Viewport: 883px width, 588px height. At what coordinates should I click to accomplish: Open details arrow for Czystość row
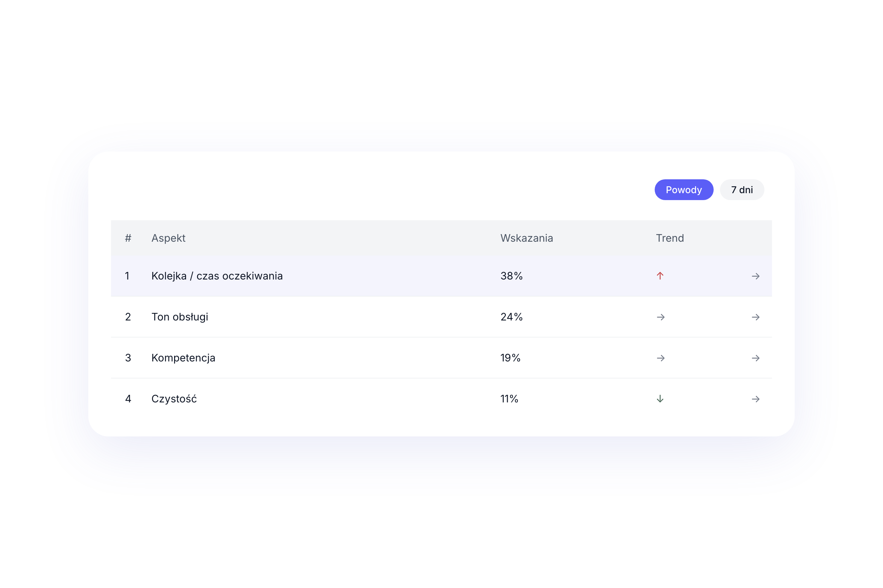[x=755, y=399]
